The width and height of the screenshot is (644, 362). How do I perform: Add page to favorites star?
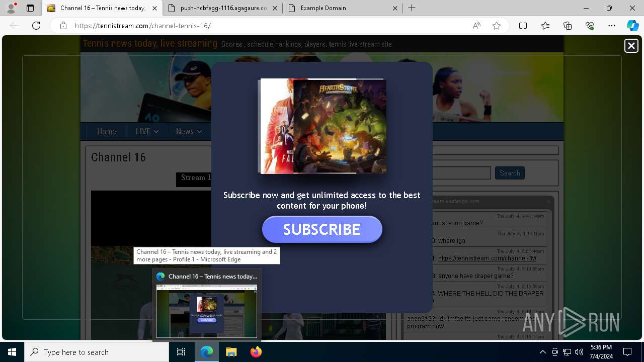[x=497, y=26]
